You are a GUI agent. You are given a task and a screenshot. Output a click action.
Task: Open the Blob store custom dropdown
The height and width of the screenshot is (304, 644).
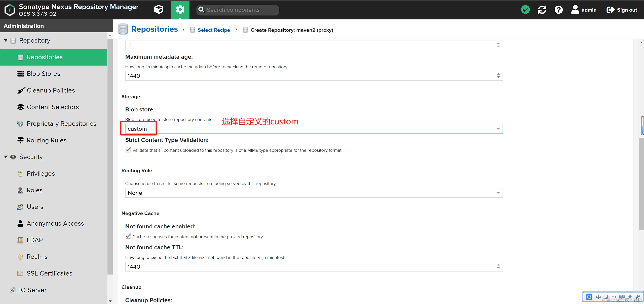[x=498, y=129]
